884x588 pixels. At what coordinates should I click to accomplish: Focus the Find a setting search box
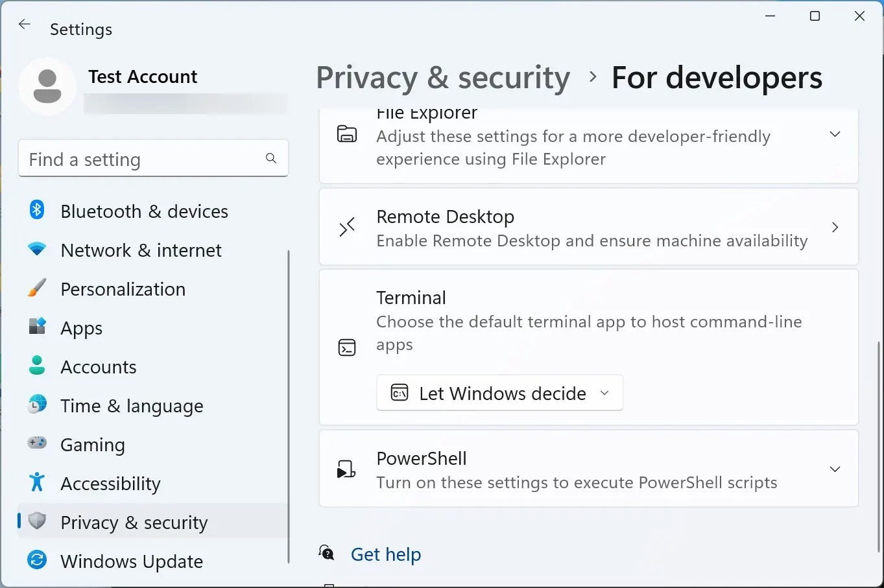point(153,158)
